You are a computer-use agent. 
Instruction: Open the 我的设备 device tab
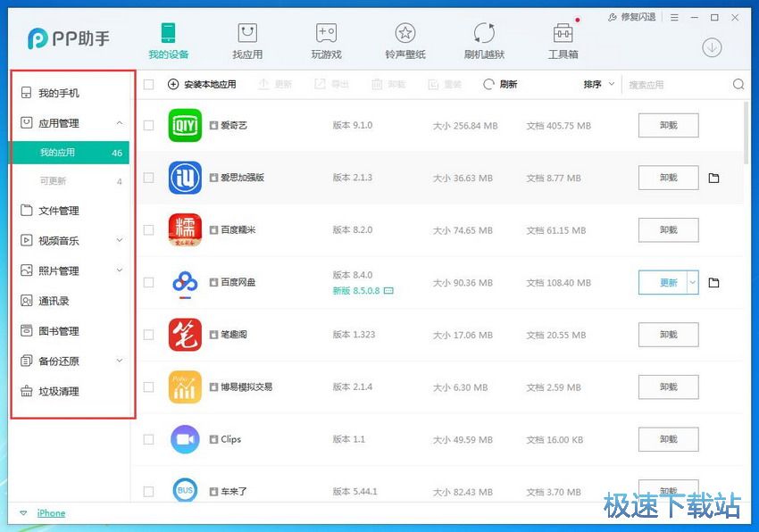[x=169, y=42]
